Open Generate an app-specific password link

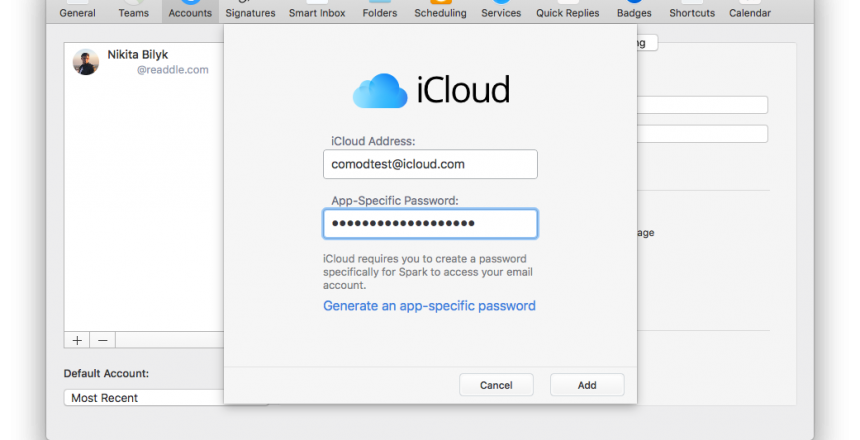pos(429,306)
